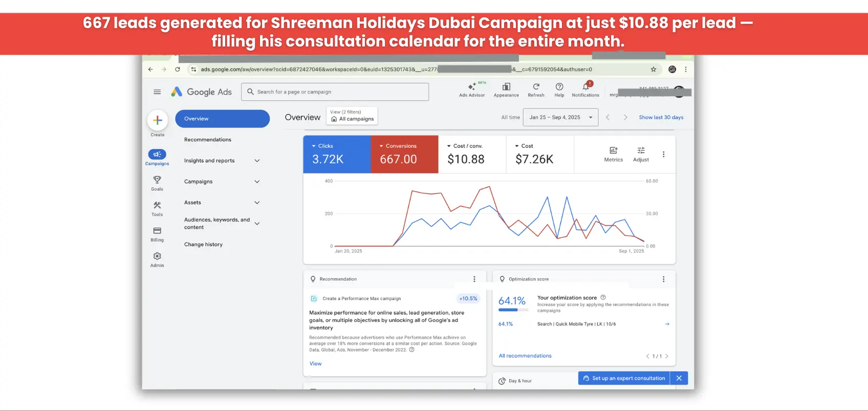
Task: Click Create a Performance Max campaign
Action: tap(361, 299)
